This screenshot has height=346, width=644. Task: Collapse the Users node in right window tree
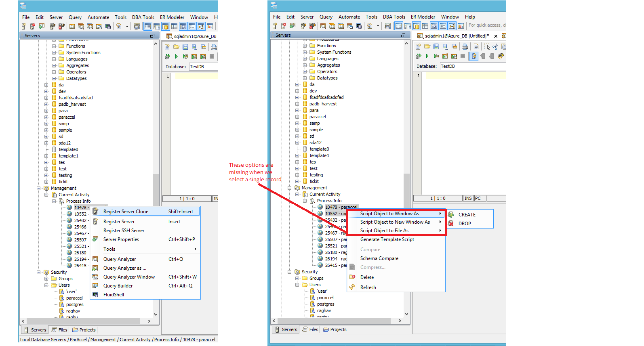(297, 285)
